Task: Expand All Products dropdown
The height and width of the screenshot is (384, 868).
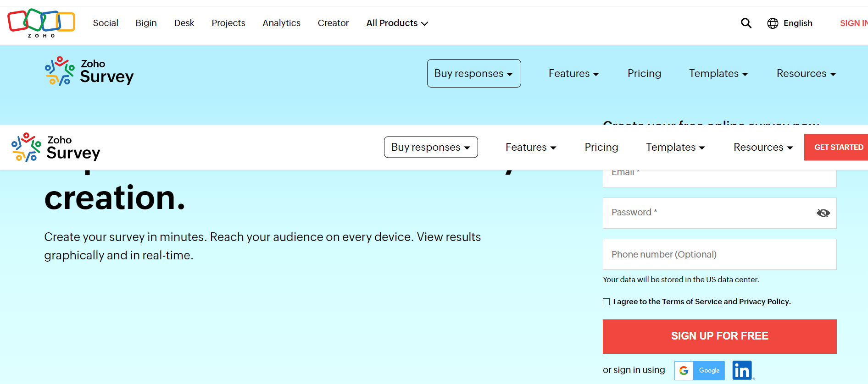Action: [x=397, y=23]
